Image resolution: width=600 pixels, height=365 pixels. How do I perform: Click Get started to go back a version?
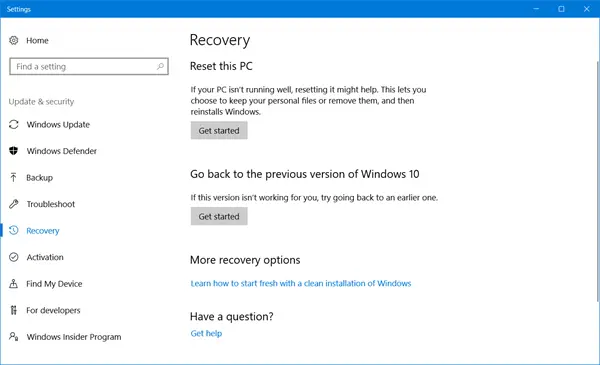pos(219,216)
